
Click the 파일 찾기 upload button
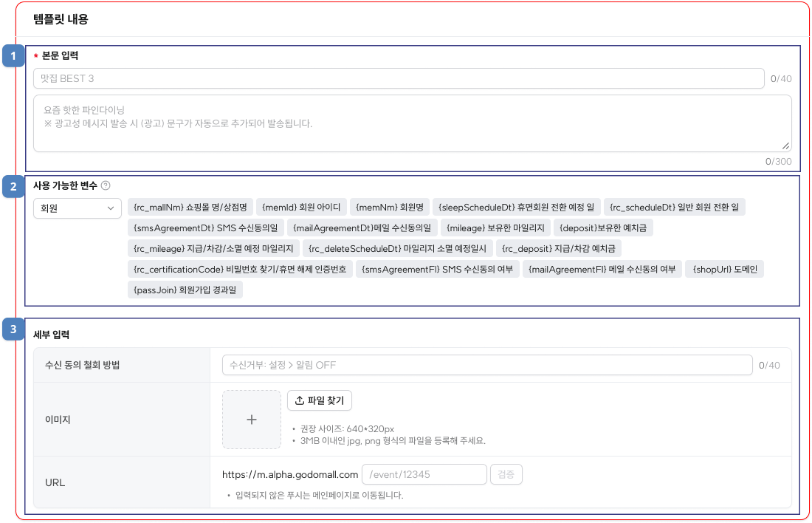coord(320,400)
